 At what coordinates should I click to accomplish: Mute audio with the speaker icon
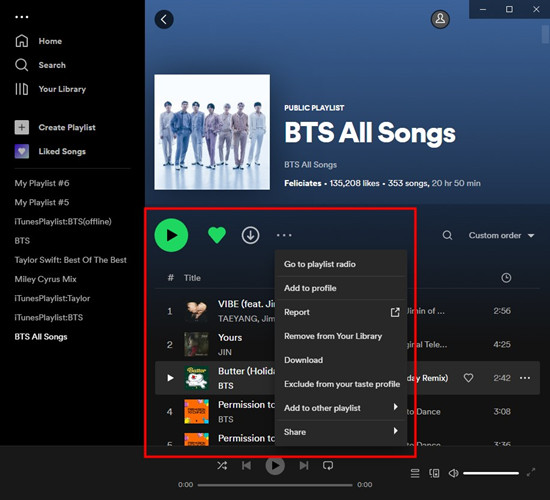pos(454,473)
